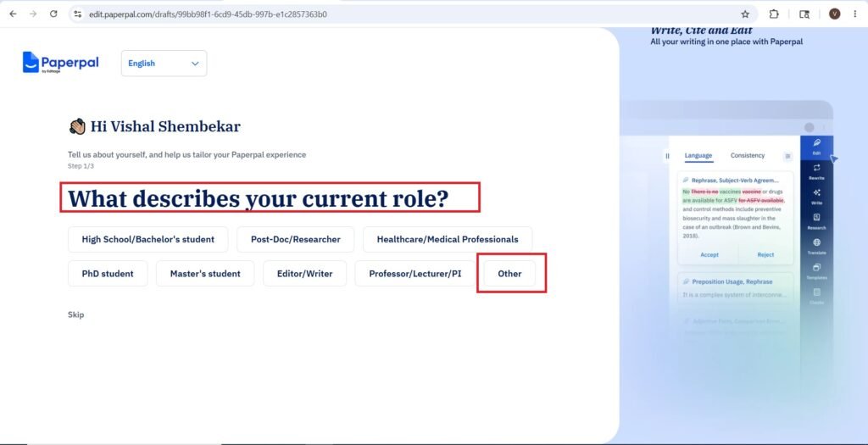
Task: Bookmark this page with star icon
Action: click(x=745, y=14)
